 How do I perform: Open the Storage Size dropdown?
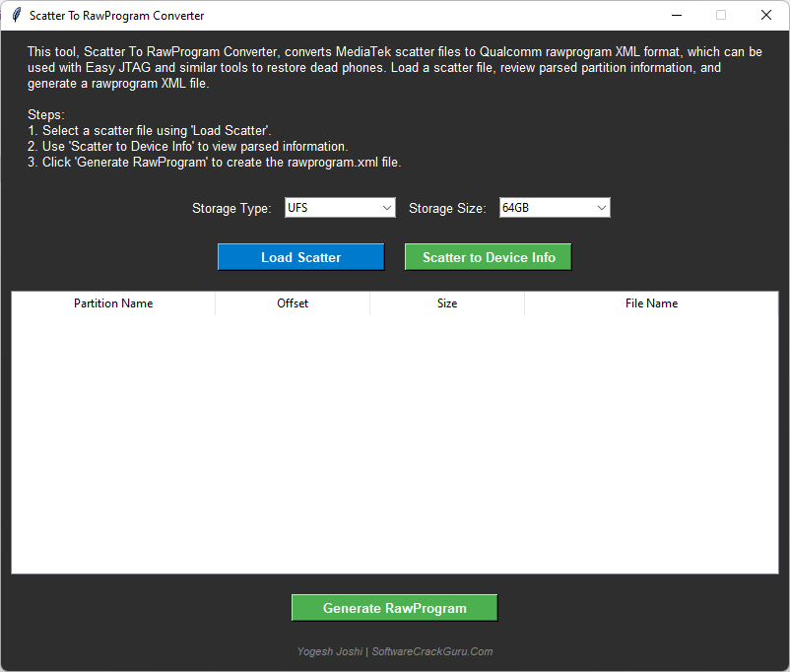coord(600,207)
